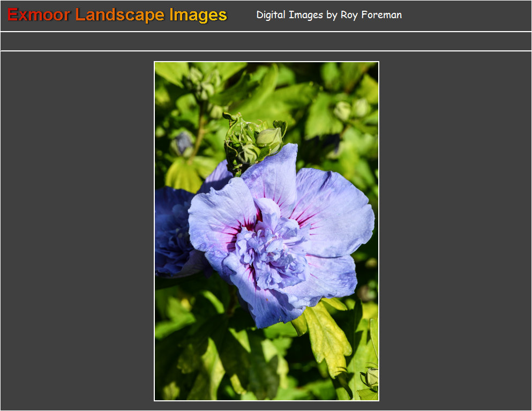Image resolution: width=532 pixels, height=411 pixels.
Task: Click the word 'Exmoor' in the title
Action: pos(38,14)
